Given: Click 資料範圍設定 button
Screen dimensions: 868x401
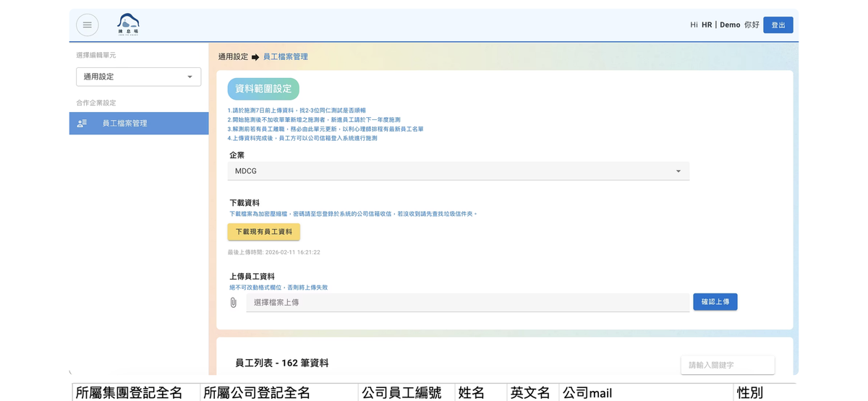Looking at the screenshot, I should click(263, 89).
